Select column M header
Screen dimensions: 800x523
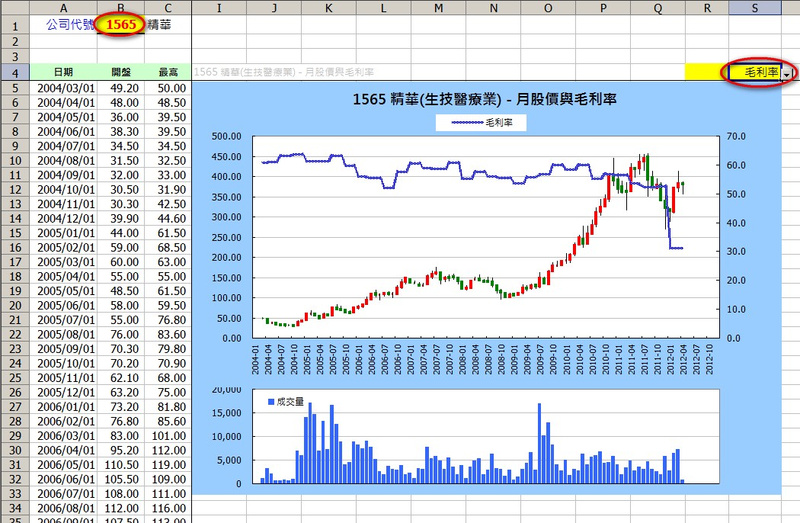(438, 7)
